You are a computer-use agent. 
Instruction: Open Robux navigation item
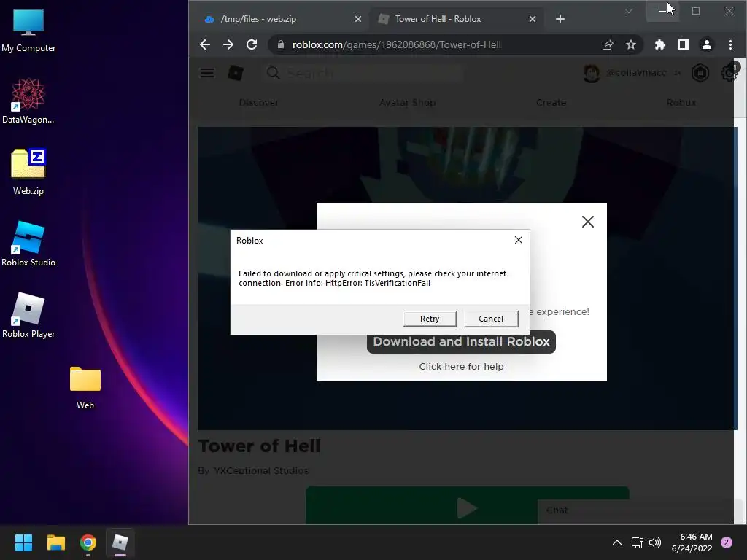(x=681, y=102)
